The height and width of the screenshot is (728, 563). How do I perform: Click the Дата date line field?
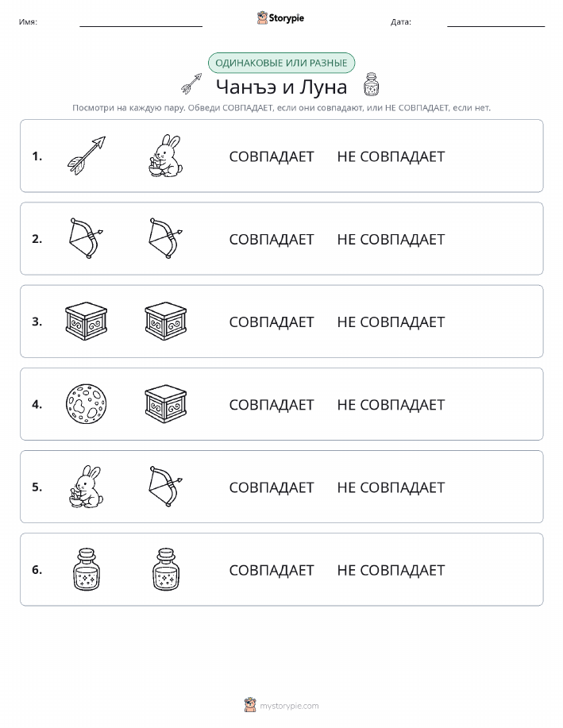tap(496, 21)
